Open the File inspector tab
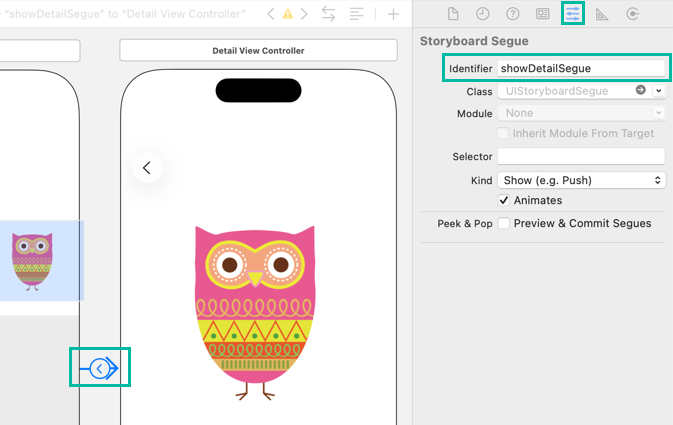This screenshot has height=425, width=673. [x=453, y=14]
